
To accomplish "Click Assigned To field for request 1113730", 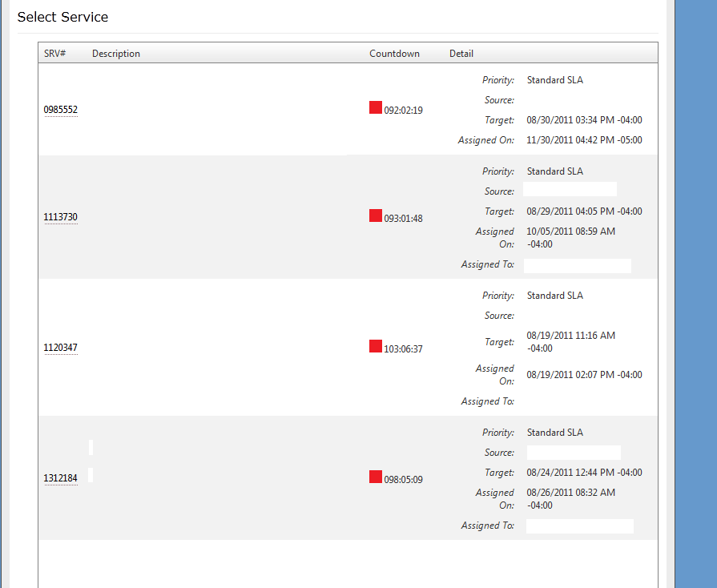I will coord(577,265).
